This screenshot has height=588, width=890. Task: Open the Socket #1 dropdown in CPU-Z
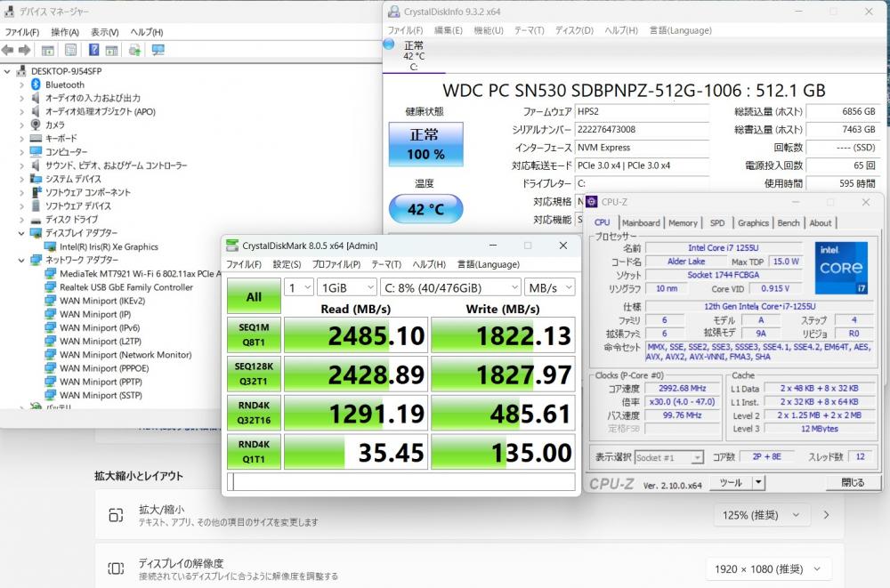(669, 457)
